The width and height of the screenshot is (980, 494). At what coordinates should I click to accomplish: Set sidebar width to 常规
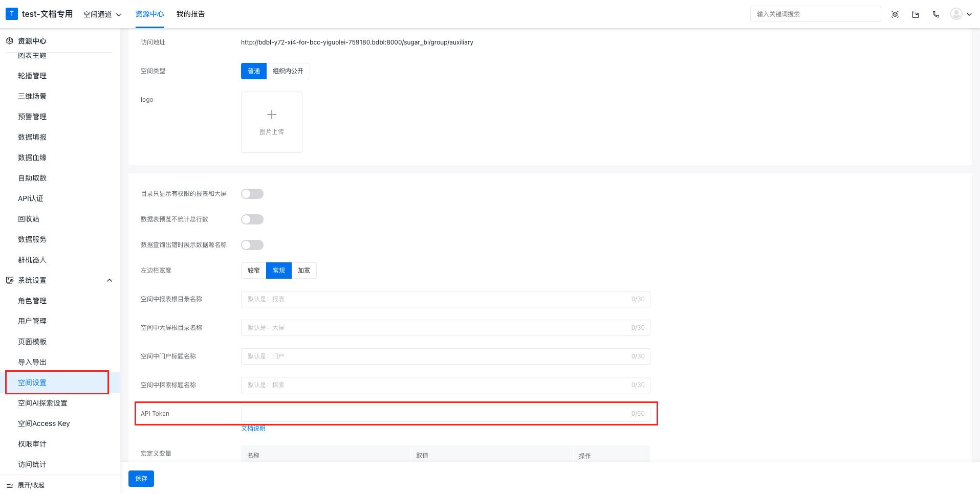(279, 271)
